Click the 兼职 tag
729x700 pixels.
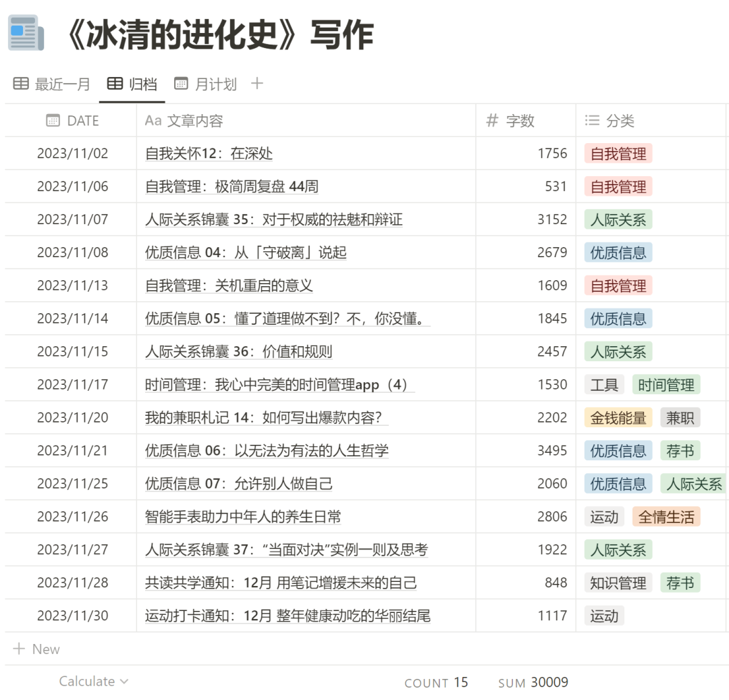pyautogui.click(x=680, y=418)
